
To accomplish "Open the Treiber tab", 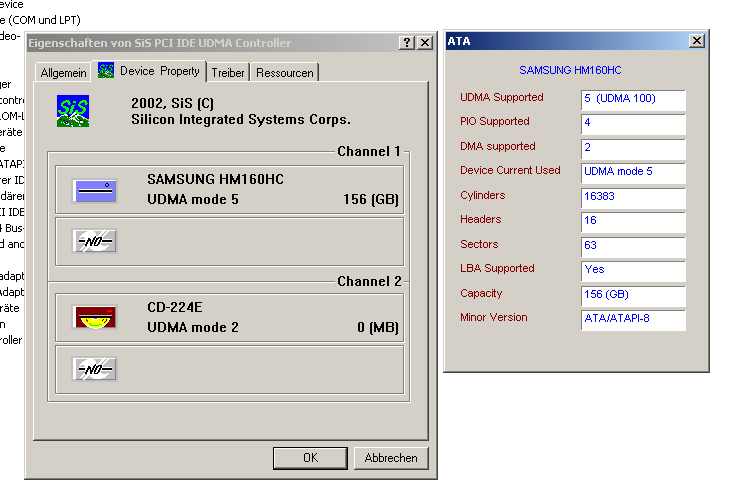I will 228,73.
